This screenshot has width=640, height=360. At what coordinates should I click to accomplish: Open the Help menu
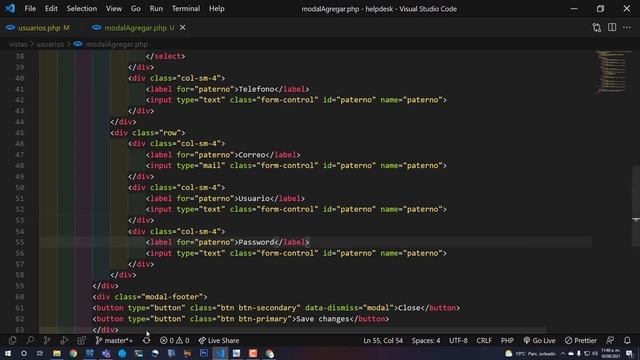click(x=217, y=9)
